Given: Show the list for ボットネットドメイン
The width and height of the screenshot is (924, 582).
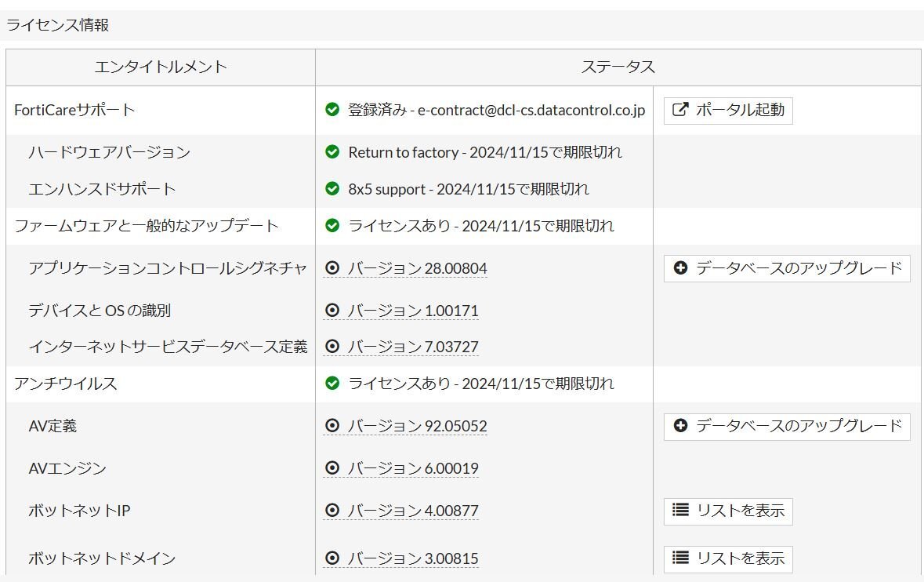Looking at the screenshot, I should pyautogui.click(x=728, y=558).
